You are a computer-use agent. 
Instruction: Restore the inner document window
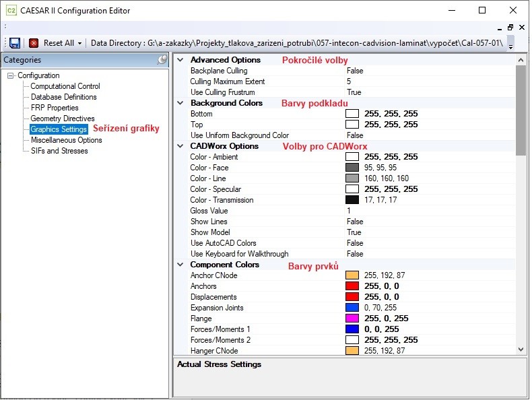point(510,28)
